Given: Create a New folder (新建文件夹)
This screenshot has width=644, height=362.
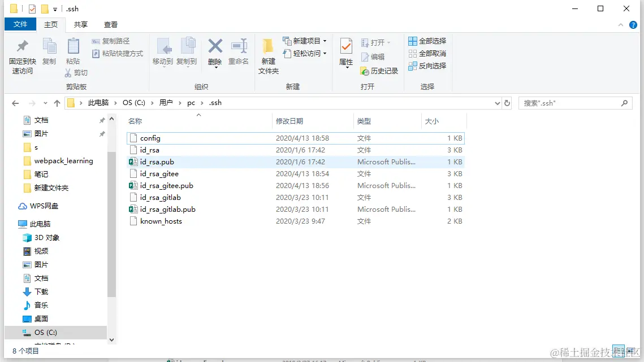Looking at the screenshot, I should (x=268, y=56).
